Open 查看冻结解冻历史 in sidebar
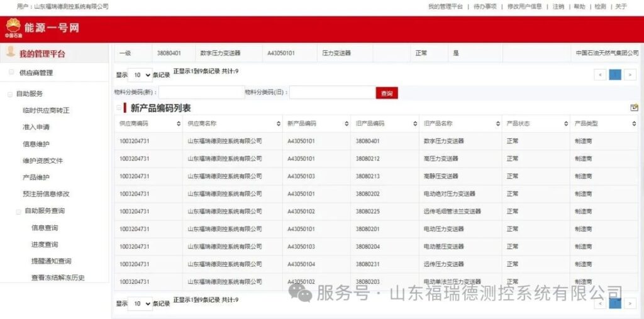Viewport: 644px width, 319px height. (x=58, y=278)
